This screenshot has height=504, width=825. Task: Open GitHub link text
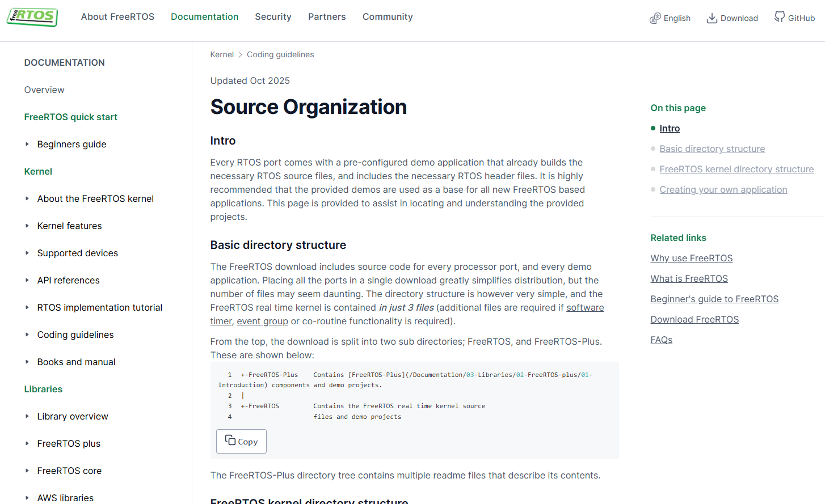point(801,18)
